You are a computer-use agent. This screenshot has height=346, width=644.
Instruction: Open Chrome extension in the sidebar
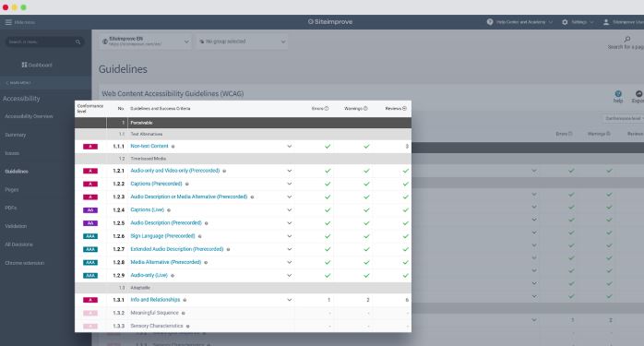point(24,263)
